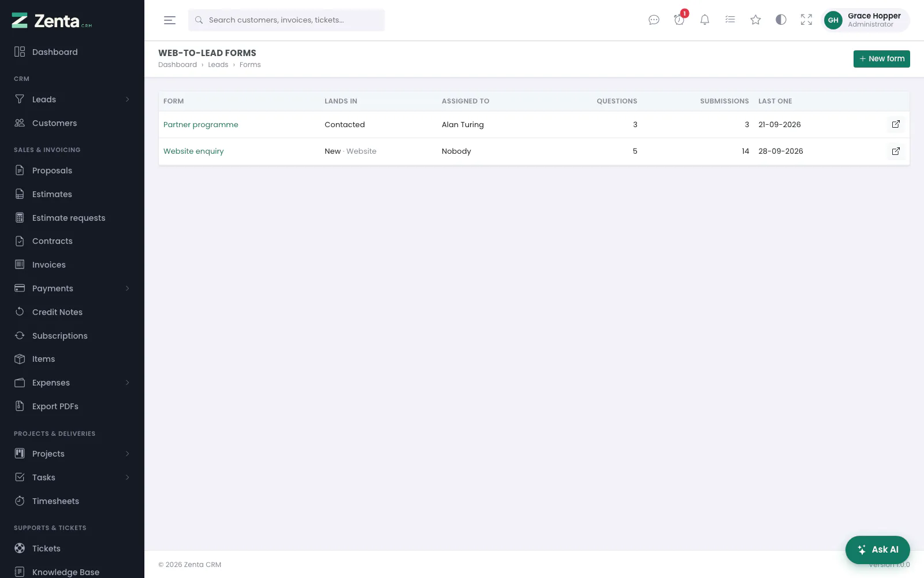This screenshot has width=924, height=578.
Task: Click the New form button
Action: coord(881,59)
